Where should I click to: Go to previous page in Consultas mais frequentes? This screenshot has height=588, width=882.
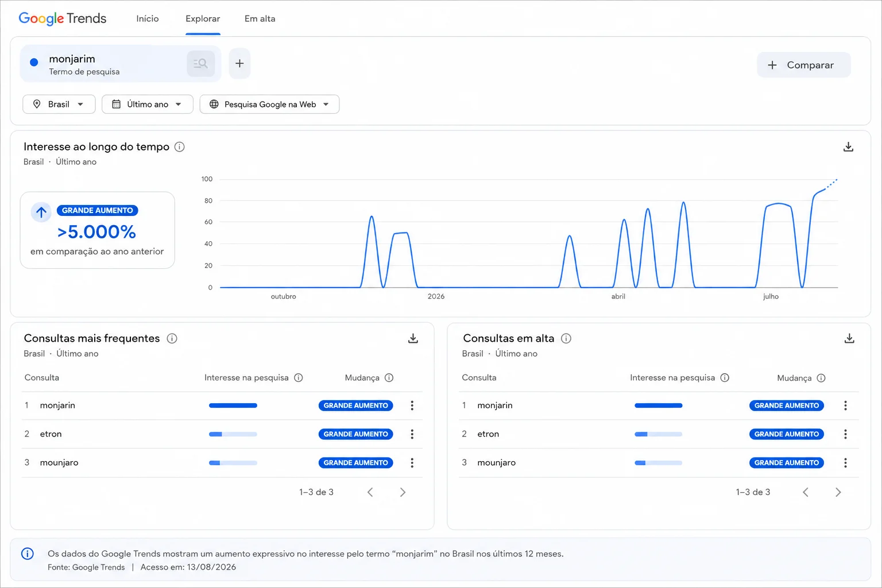[x=370, y=492]
